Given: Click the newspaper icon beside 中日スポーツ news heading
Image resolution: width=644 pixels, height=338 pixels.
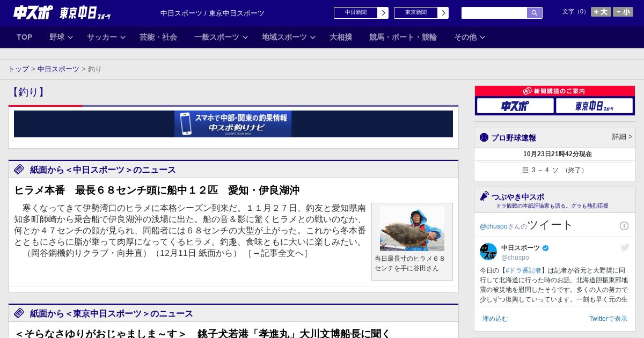Looking at the screenshot, I should (19, 170).
